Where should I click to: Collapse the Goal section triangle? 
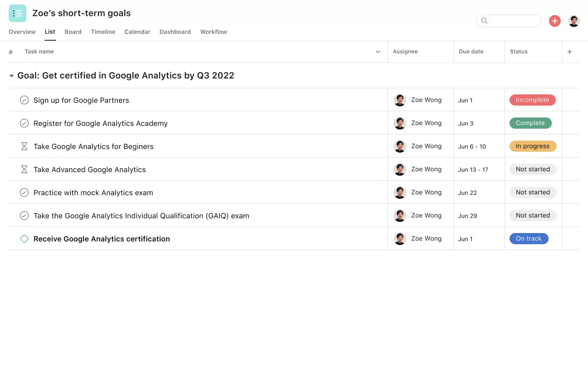click(12, 76)
